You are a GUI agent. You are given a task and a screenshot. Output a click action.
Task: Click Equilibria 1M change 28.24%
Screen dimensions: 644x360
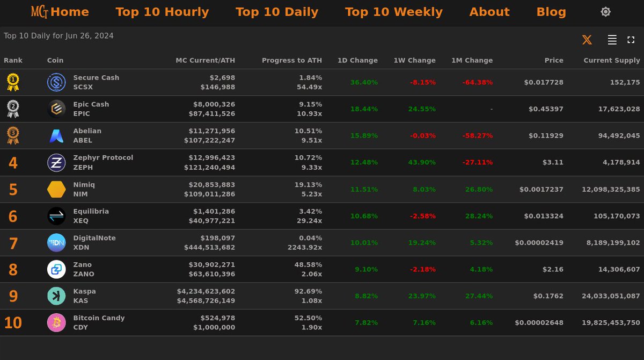click(x=479, y=216)
